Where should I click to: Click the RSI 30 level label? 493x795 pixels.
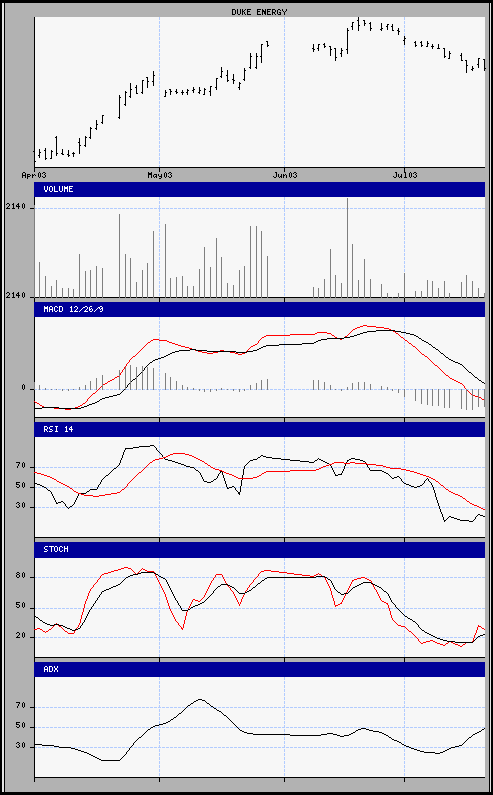pyautogui.click(x=20, y=507)
